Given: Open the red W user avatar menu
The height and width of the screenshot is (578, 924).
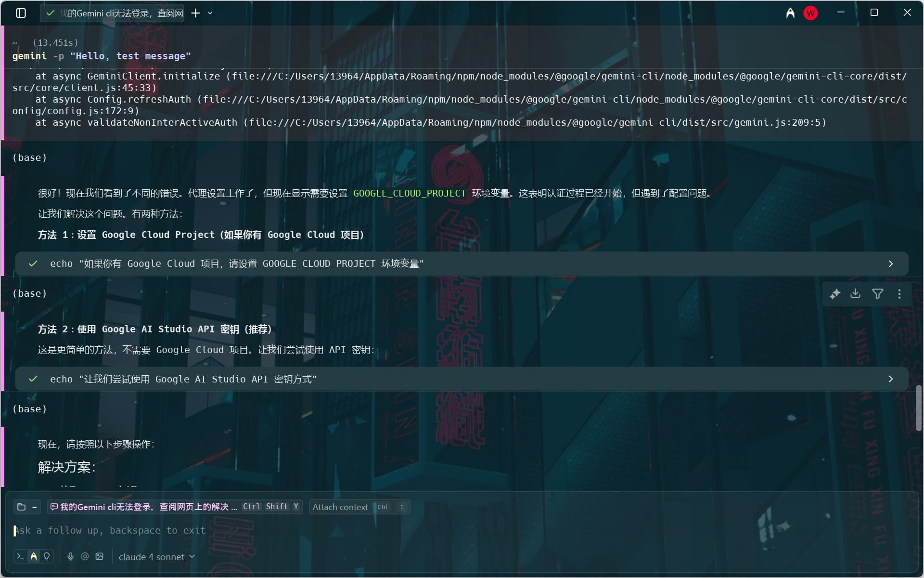Looking at the screenshot, I should click(x=810, y=13).
